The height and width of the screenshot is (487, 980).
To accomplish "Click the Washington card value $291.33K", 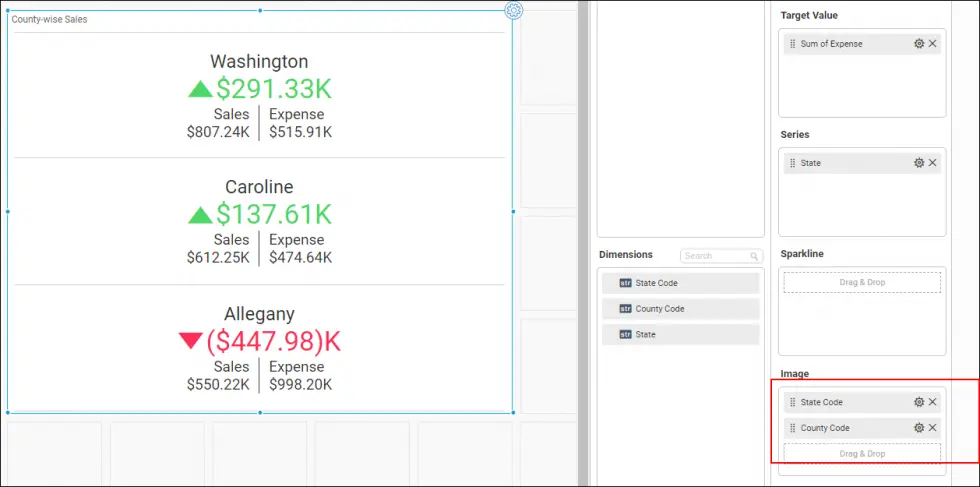I will [272, 89].
